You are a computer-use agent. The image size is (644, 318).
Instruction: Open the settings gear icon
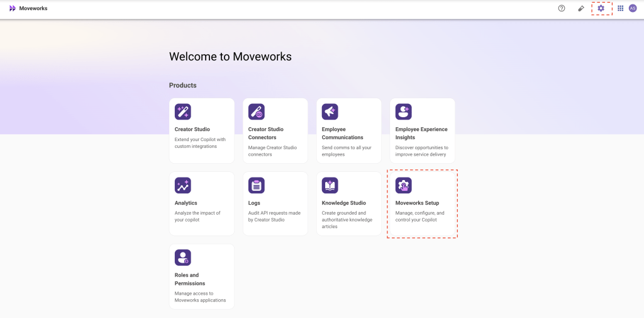pyautogui.click(x=601, y=8)
